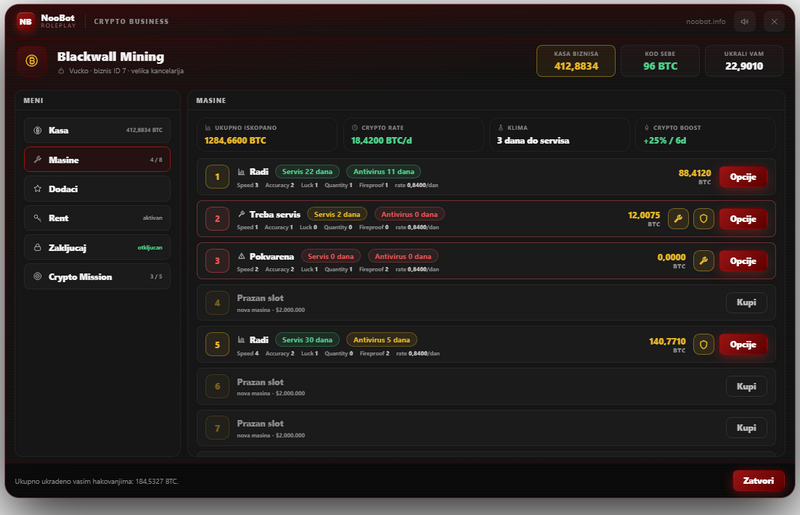800x515 pixels.
Task: Click the wrench repair icon on machine 3
Action: 704,261
